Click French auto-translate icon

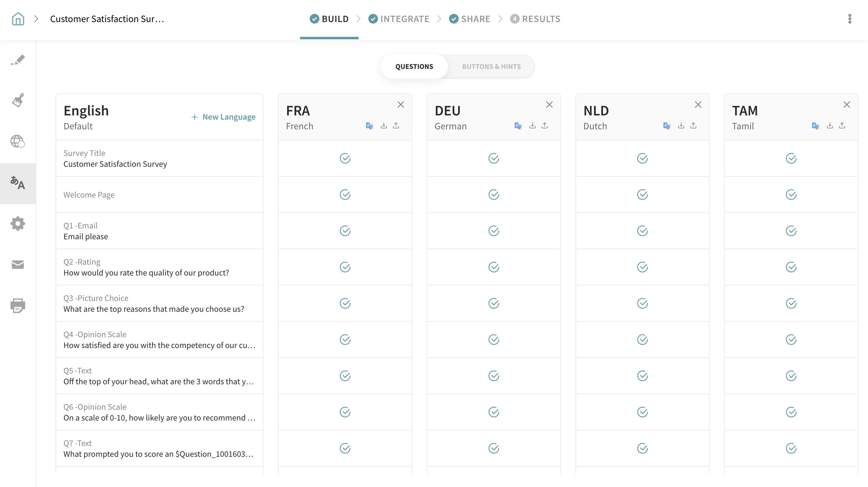[x=369, y=126]
